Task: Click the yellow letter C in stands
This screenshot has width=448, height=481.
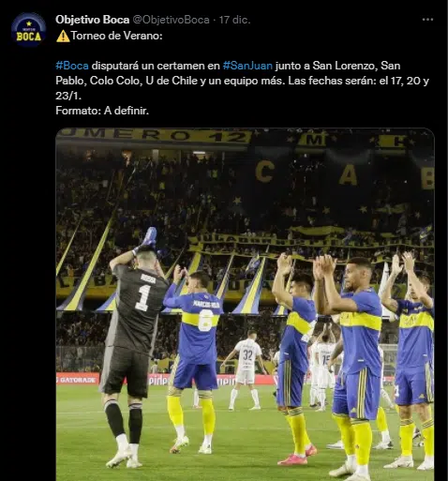Action: pos(264,173)
